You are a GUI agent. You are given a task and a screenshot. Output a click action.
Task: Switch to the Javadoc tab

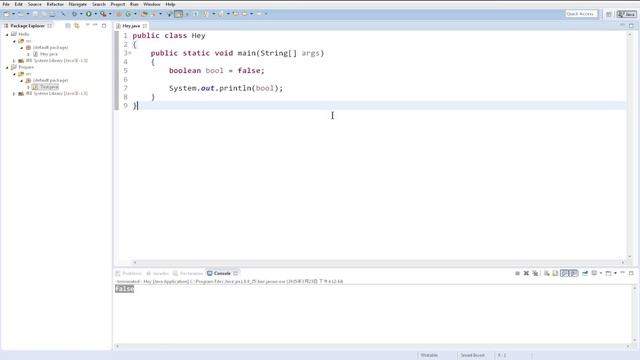click(x=157, y=273)
